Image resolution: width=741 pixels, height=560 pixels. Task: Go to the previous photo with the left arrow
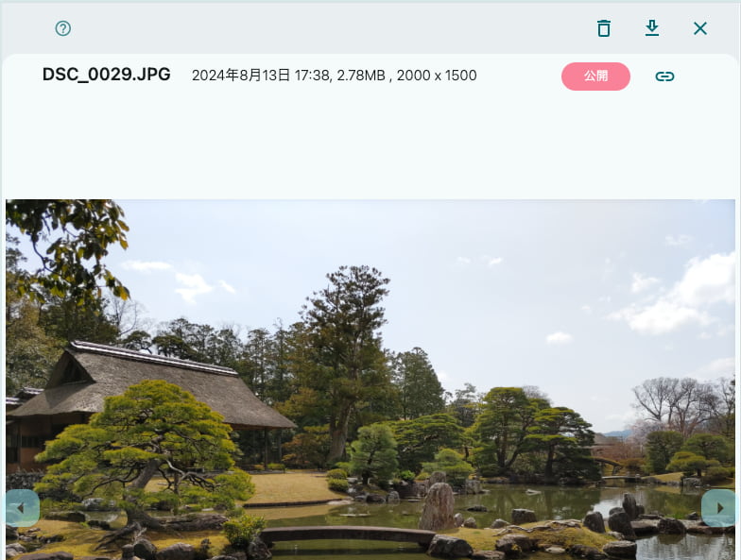click(x=21, y=508)
